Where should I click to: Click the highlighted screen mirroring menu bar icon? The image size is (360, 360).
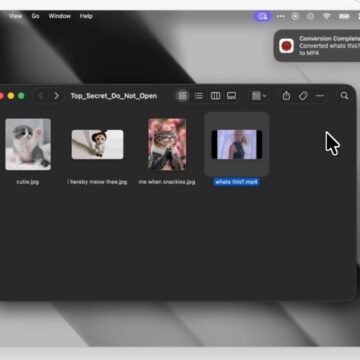coord(263,16)
